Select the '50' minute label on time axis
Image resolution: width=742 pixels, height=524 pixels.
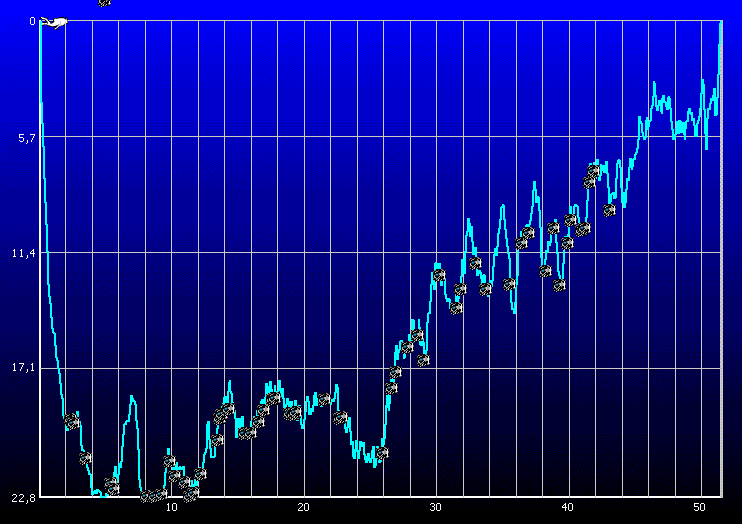[x=699, y=507]
